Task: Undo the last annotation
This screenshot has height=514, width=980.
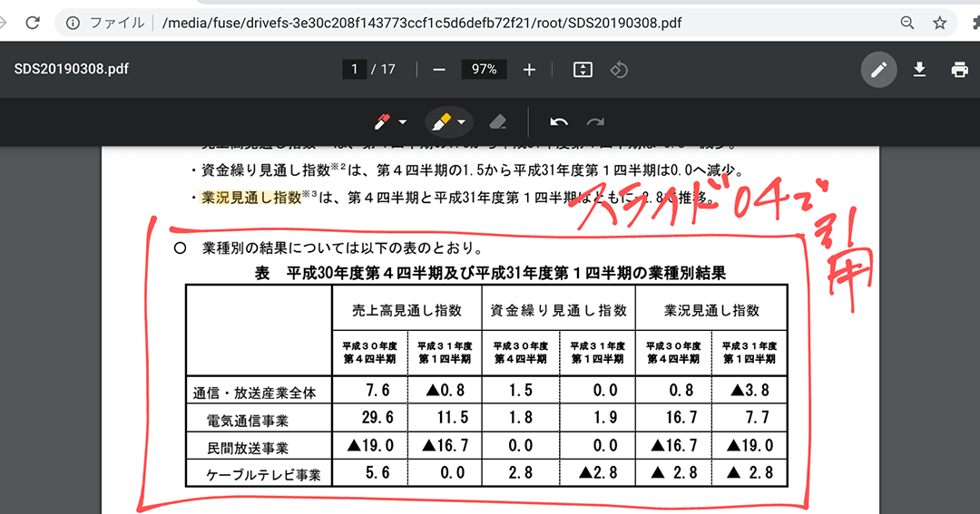Action: (559, 121)
